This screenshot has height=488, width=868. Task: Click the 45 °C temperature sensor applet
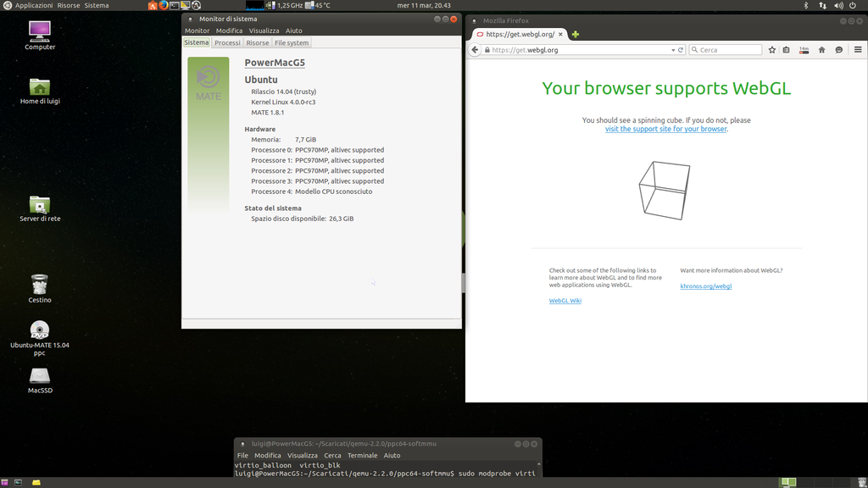coord(319,6)
